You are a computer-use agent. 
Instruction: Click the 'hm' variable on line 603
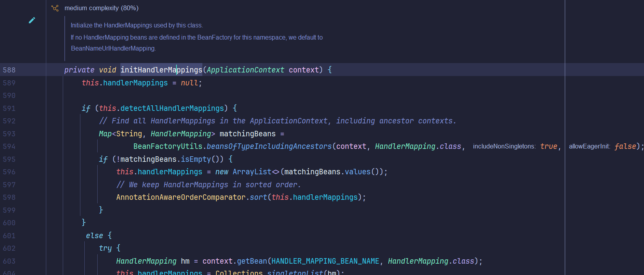click(185, 261)
